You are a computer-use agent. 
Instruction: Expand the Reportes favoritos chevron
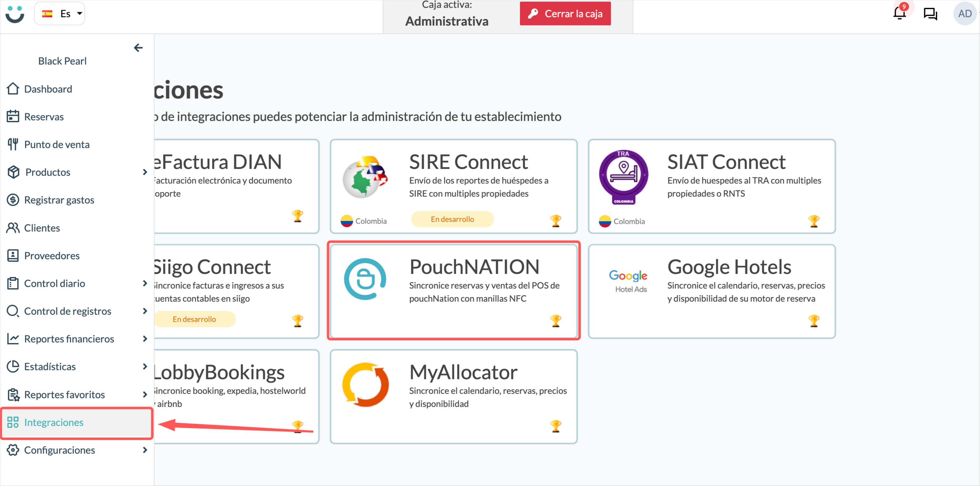tap(145, 394)
